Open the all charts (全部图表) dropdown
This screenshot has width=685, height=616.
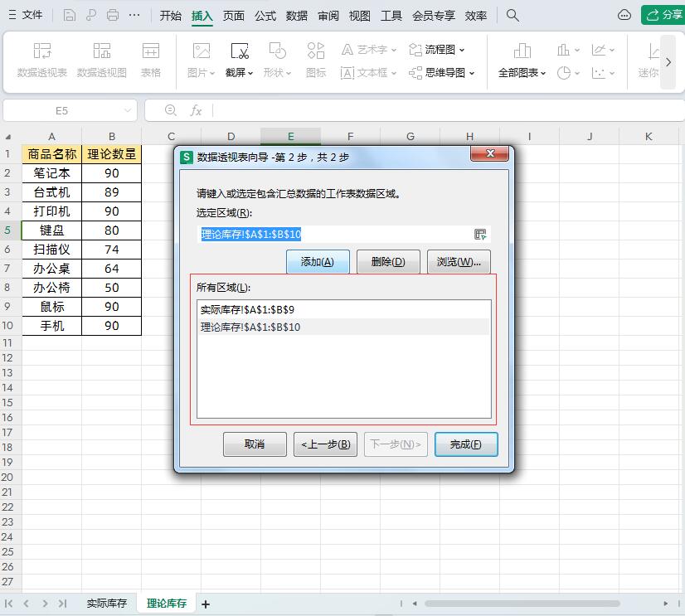coord(522,73)
